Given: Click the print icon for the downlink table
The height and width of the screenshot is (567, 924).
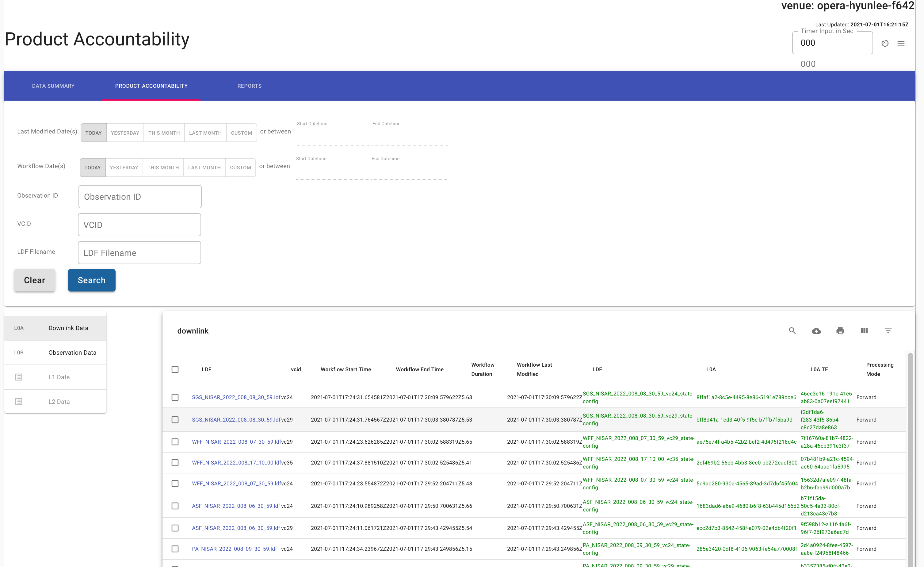Looking at the screenshot, I should (x=840, y=330).
